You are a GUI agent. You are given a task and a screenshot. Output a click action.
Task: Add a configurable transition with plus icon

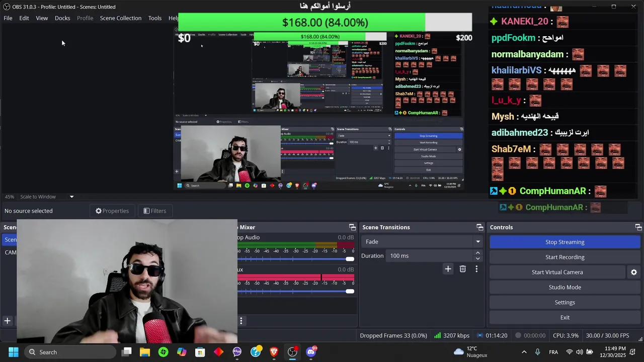point(448,269)
